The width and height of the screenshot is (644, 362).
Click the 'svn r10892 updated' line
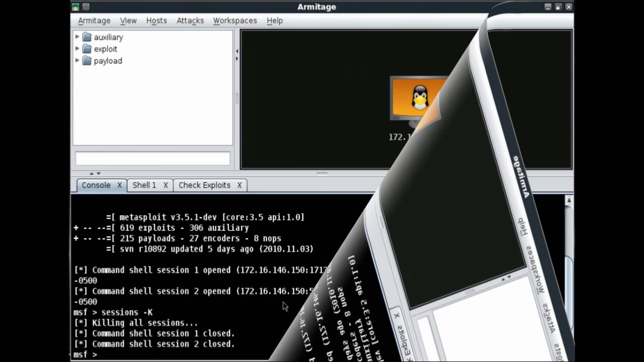pos(210,249)
